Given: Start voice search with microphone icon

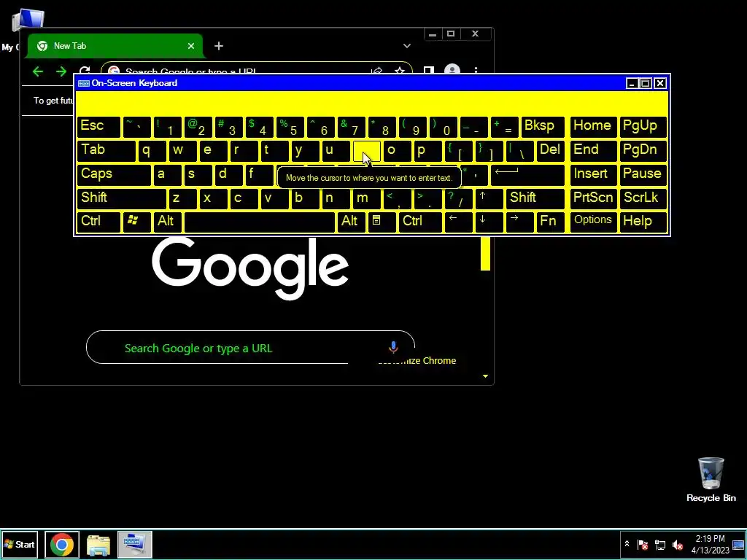Looking at the screenshot, I should 393,348.
